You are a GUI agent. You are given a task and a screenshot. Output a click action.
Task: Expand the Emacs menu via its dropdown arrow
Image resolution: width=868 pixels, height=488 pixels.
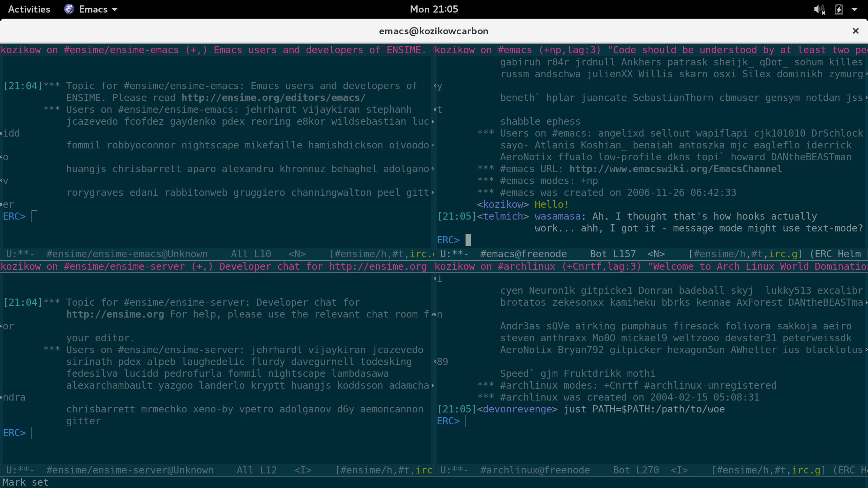point(115,9)
